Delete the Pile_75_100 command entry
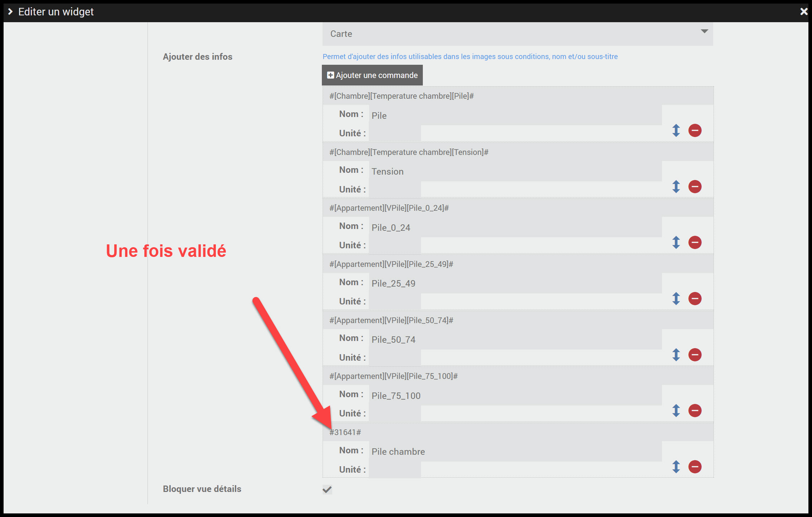The width and height of the screenshot is (812, 517). coord(695,410)
